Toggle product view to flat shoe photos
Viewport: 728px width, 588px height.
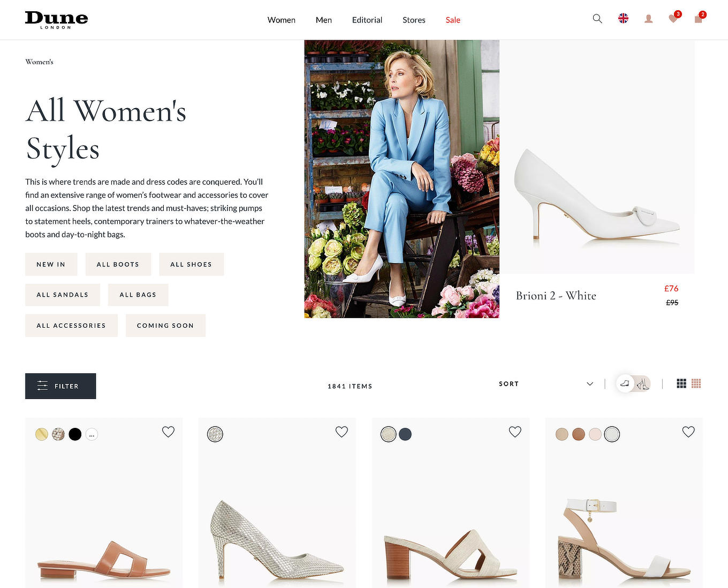click(x=624, y=383)
